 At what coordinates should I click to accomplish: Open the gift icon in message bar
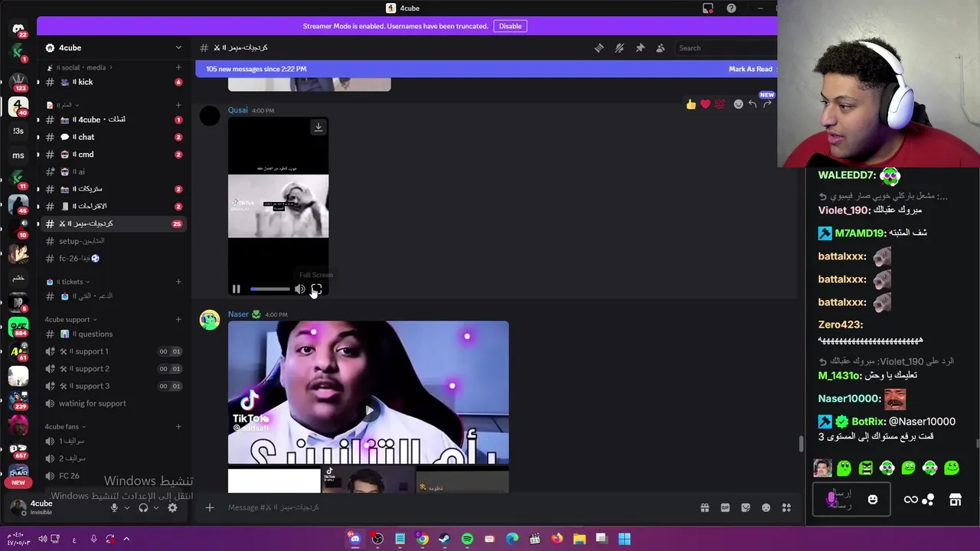pyautogui.click(x=704, y=507)
